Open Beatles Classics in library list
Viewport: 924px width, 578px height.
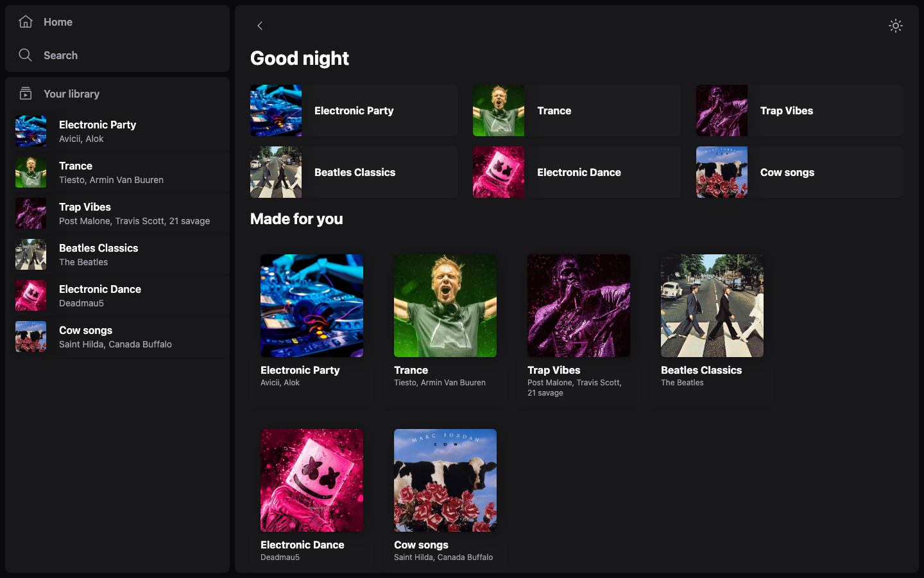coord(117,254)
